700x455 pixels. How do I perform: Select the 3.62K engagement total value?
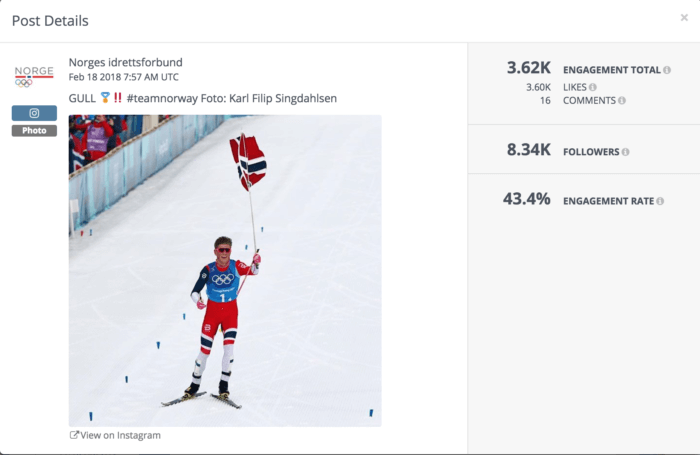point(529,69)
